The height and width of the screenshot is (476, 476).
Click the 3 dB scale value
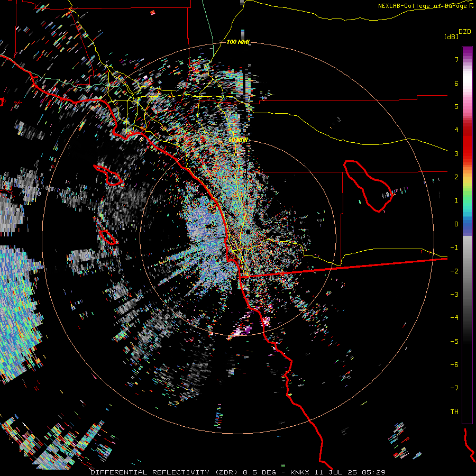tap(456, 153)
